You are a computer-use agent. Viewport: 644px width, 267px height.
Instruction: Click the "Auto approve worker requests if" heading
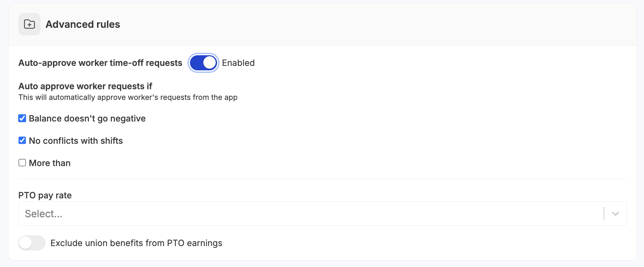pos(85,86)
